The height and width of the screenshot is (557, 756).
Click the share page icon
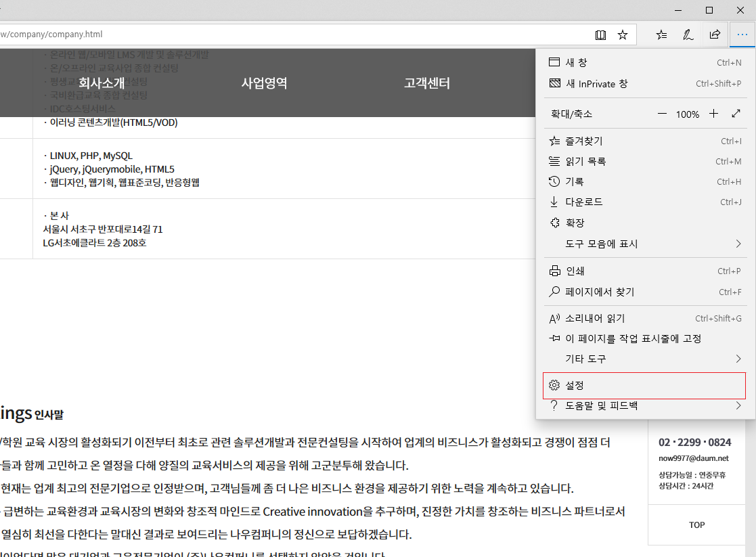715,35
